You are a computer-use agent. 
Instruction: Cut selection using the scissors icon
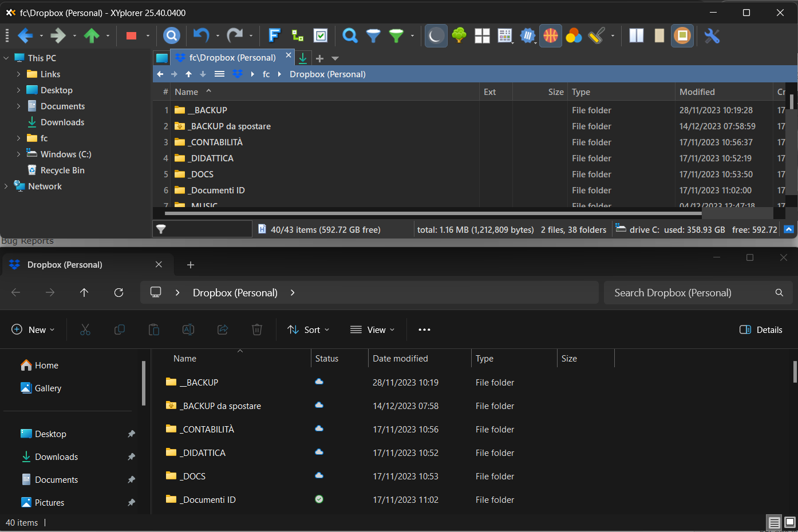(85, 329)
